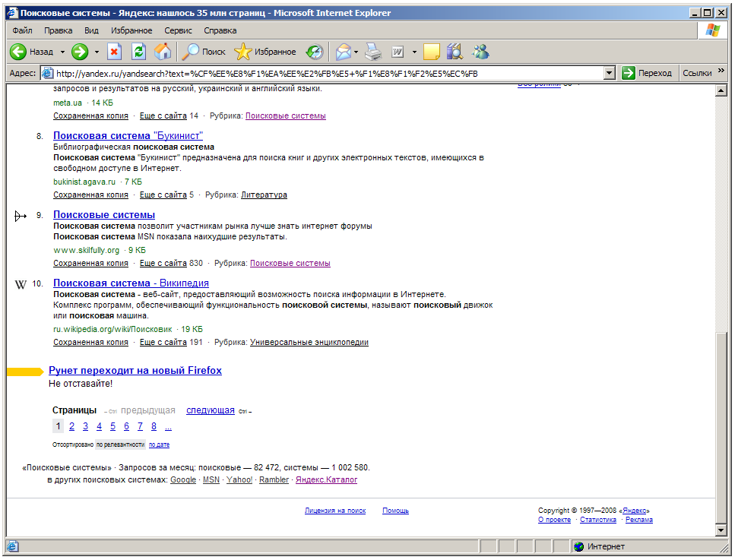735x560 pixels.
Task: Click the green Forward arrow button
Action: [80, 52]
